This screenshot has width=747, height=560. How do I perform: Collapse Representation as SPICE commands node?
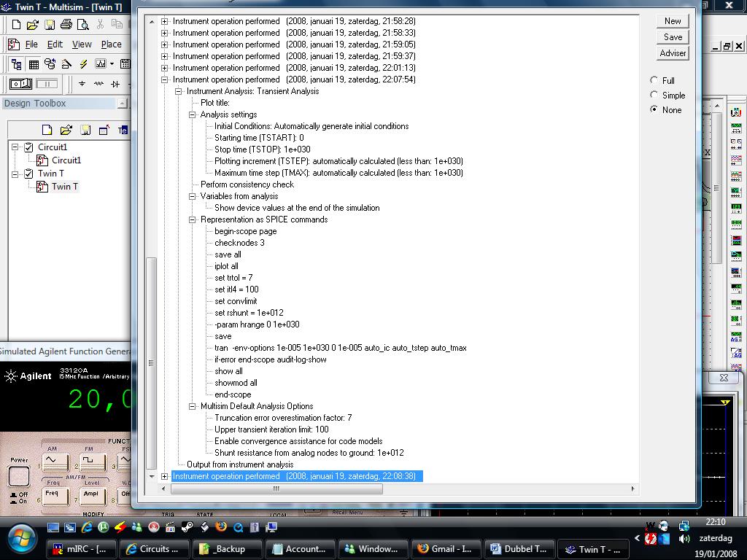click(x=193, y=219)
